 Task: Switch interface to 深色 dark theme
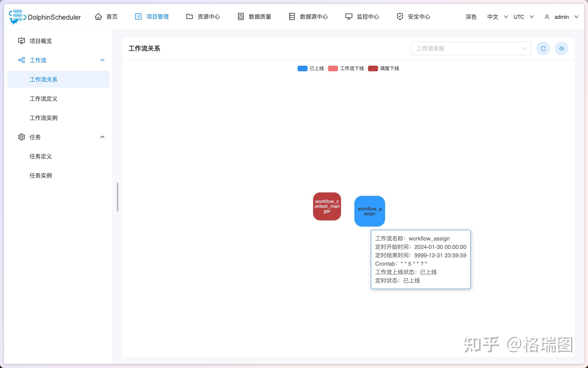(471, 17)
